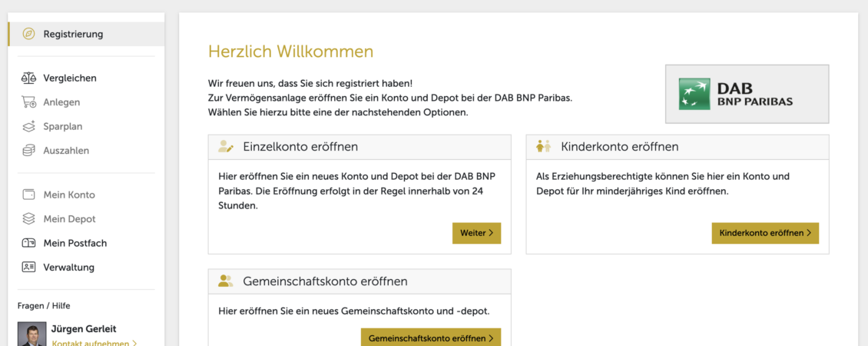Click the shopping cart icon beside Anlegen
868x346 pixels.
(28, 102)
